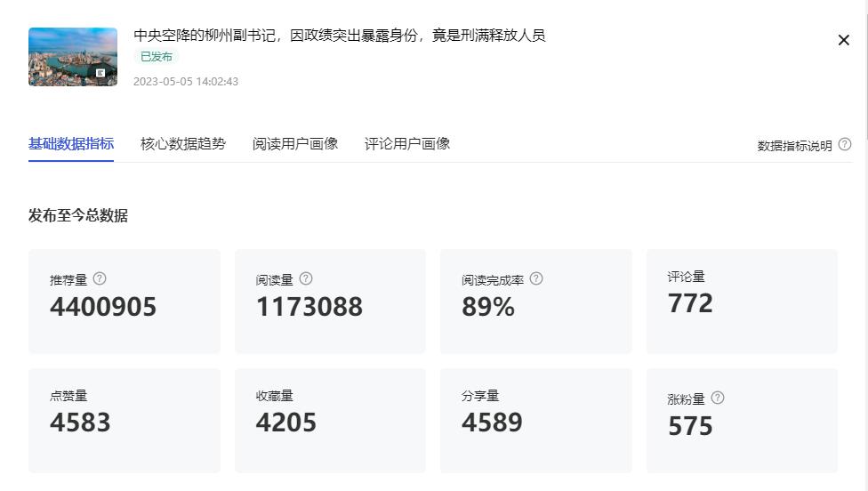Select the 基础数据指标 tab

[71, 144]
